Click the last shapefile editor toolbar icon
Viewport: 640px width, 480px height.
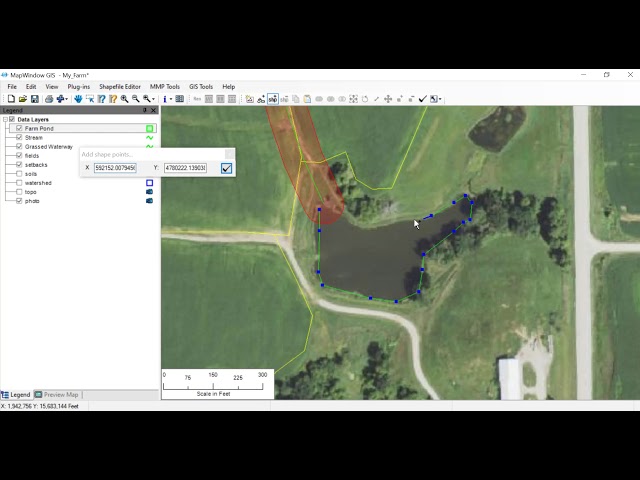coord(434,99)
